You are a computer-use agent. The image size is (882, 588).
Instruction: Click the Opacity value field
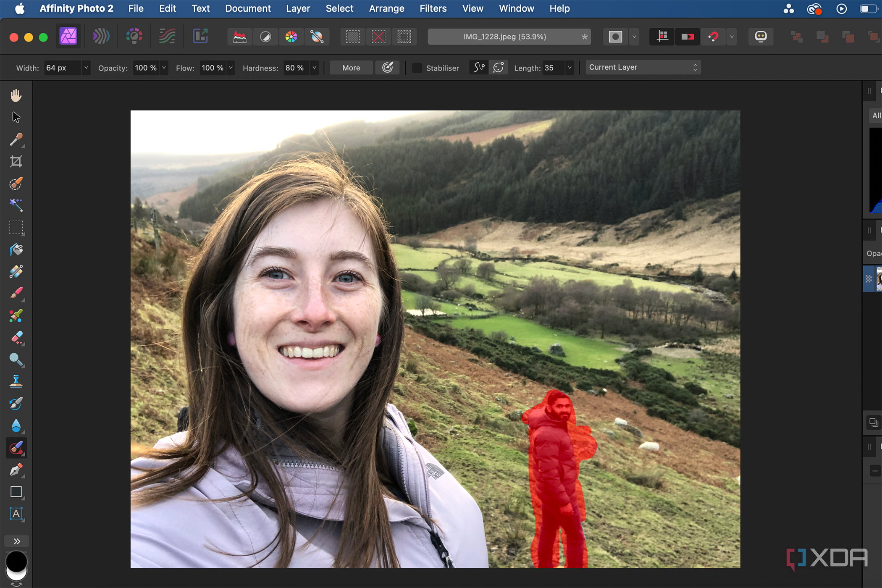pyautogui.click(x=146, y=68)
